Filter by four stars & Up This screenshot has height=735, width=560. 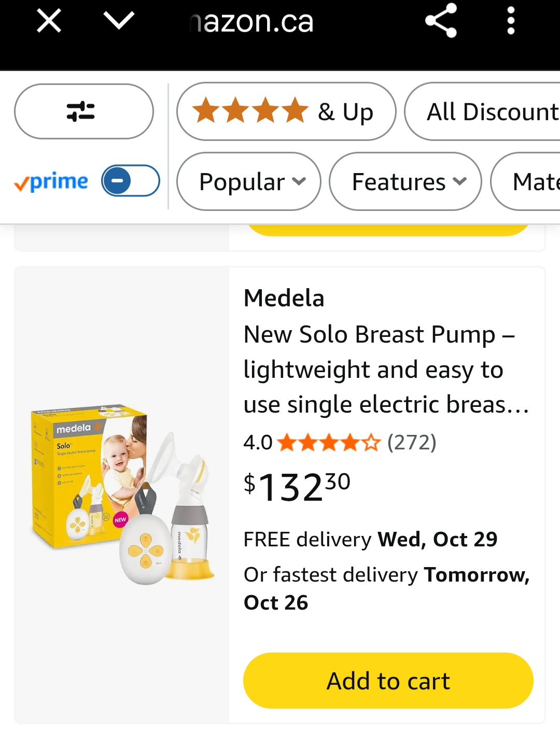click(x=286, y=111)
